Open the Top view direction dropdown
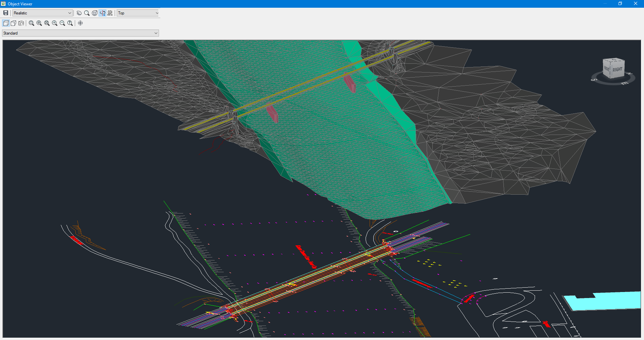Screen dimensions: 644x340 [x=138, y=13]
